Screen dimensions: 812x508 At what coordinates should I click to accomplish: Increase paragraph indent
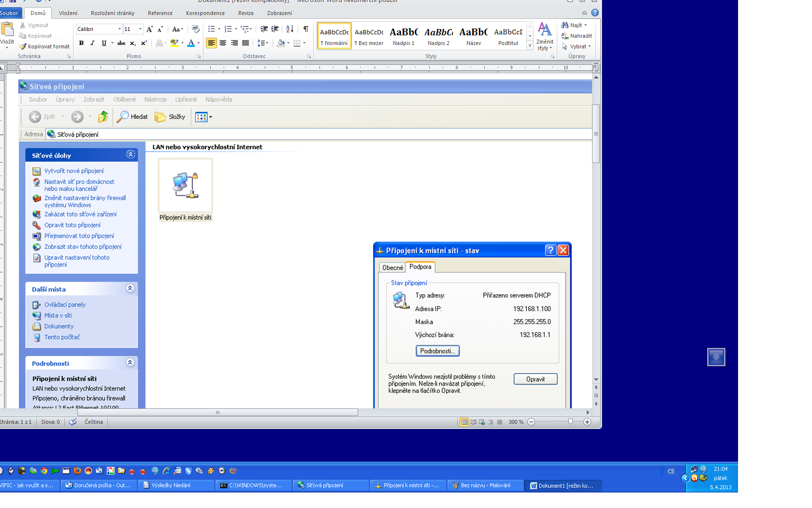[275, 29]
